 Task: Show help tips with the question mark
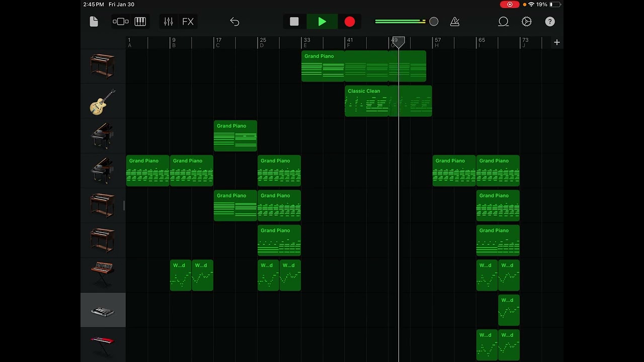coord(550,22)
